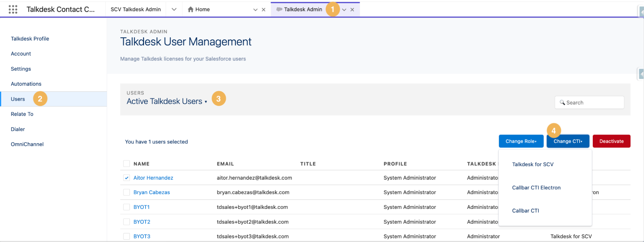Open Aitor Hernandez user link
644x242 pixels.
153,178
